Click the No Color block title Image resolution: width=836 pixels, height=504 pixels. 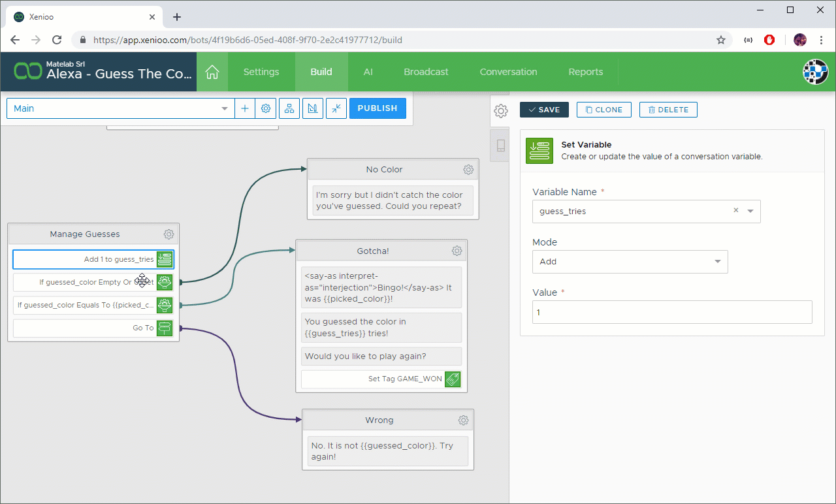(384, 170)
